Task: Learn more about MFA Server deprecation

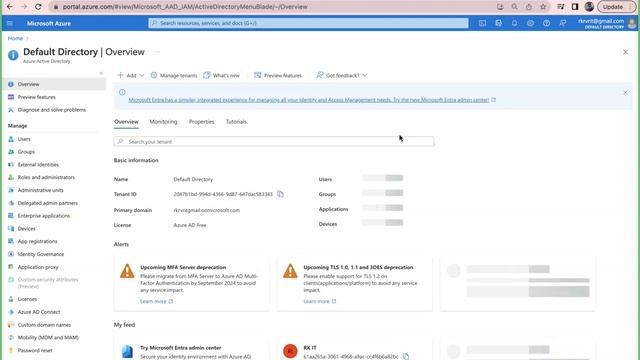Action: coord(156,301)
